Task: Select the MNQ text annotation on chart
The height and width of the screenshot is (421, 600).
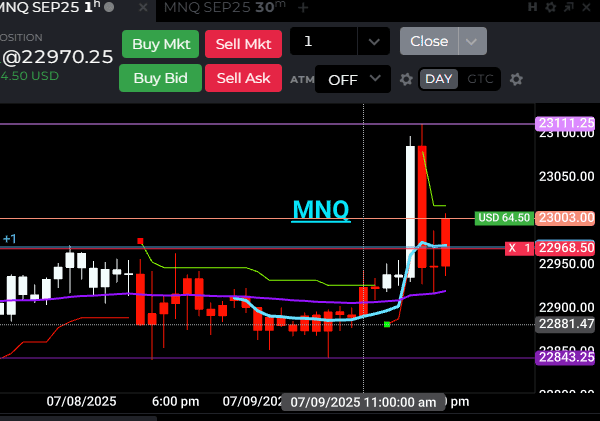Action: click(x=321, y=210)
